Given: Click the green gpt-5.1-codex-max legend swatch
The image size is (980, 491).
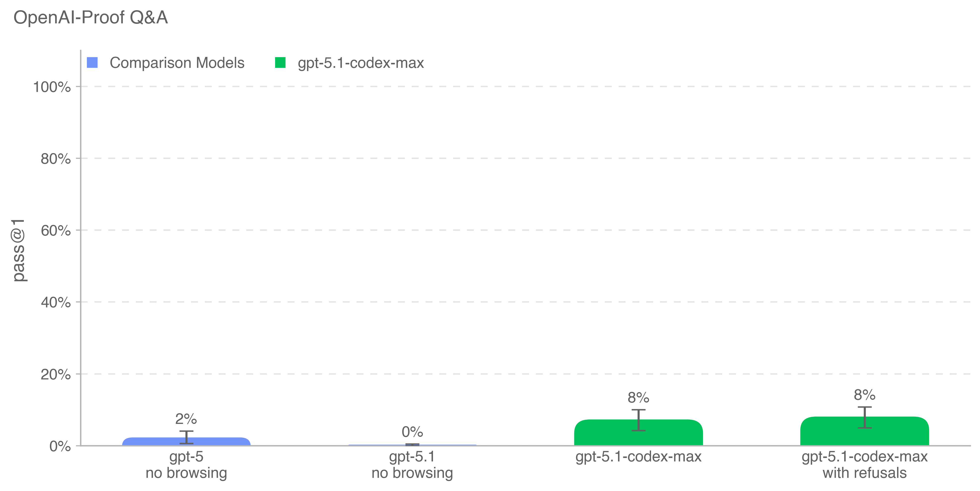Looking at the screenshot, I should pyautogui.click(x=280, y=62).
